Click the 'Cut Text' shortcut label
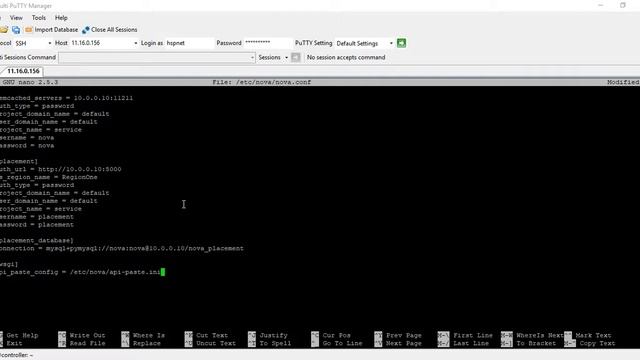Viewport: 640px width, 360px height. click(x=212, y=335)
